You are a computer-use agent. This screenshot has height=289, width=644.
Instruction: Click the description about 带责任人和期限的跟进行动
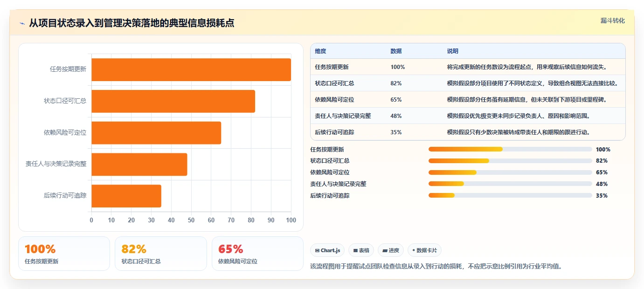(519, 132)
